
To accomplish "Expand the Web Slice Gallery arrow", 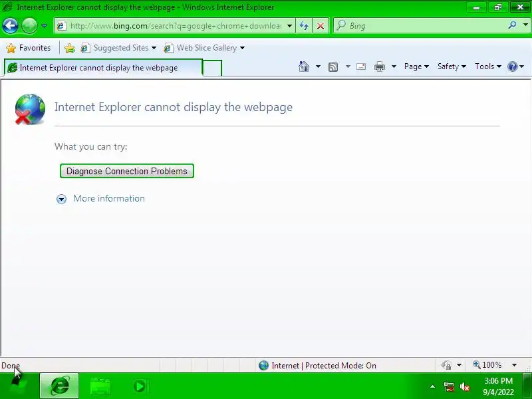I will point(242,48).
